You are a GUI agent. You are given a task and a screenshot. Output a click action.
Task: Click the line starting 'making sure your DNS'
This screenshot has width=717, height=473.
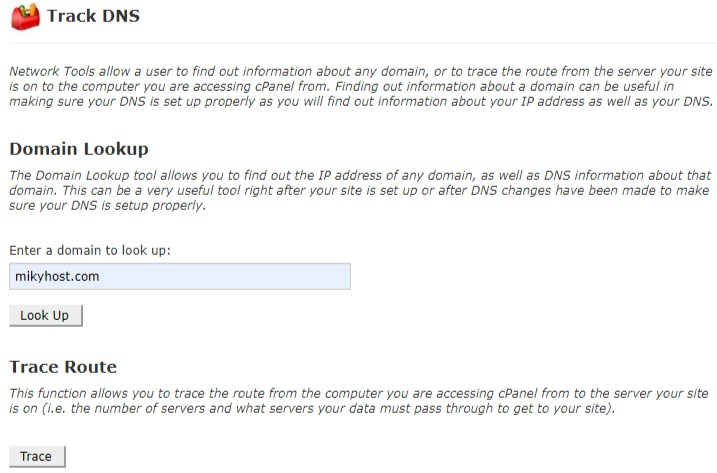361,102
